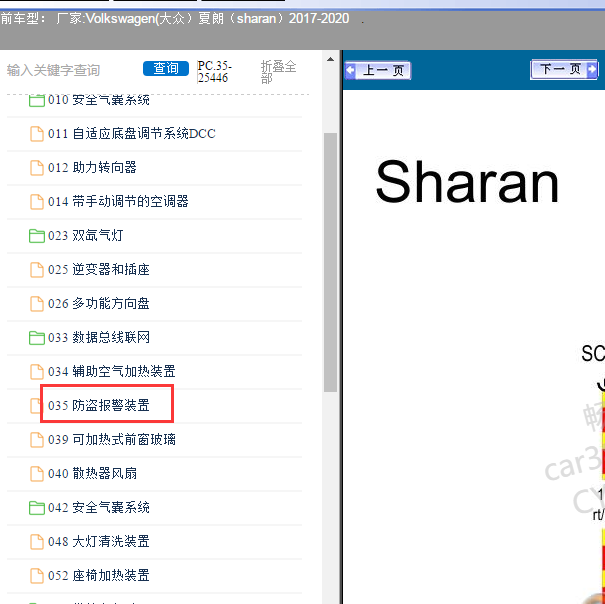Click the document icon beside 052
The image size is (605, 604).
[x=37, y=575]
